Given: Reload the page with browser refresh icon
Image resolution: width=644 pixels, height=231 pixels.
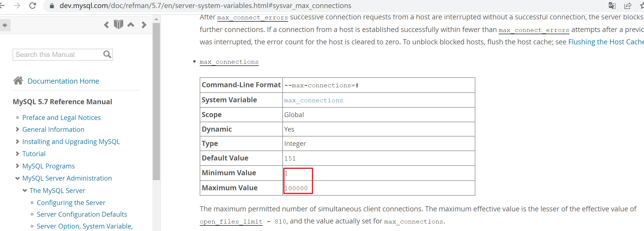Looking at the screenshot, I should click(x=33, y=6).
